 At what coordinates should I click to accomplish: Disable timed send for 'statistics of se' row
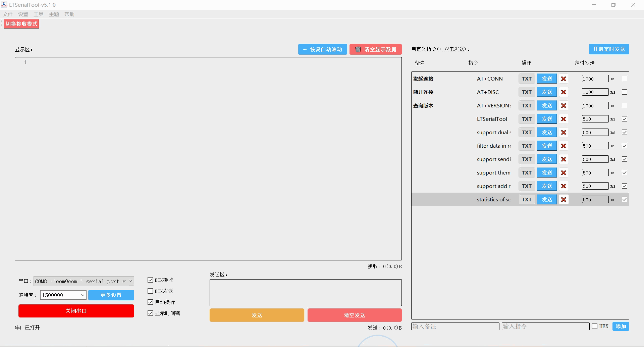coord(624,199)
